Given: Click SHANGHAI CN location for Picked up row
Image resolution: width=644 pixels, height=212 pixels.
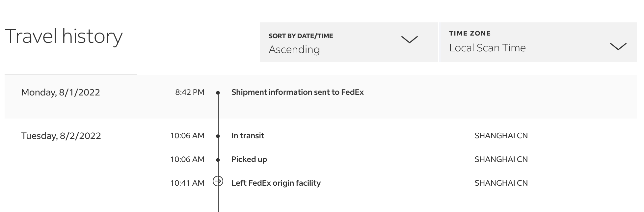Looking at the screenshot, I should point(501,159).
